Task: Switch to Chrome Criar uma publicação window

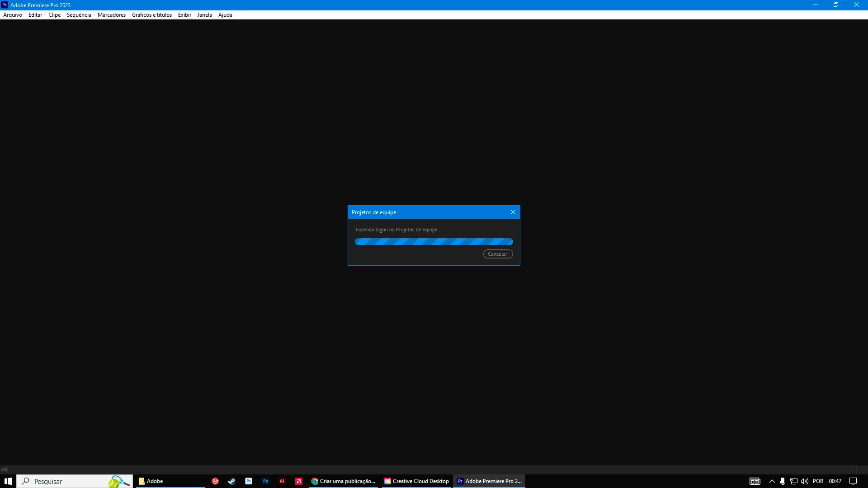Action: pyautogui.click(x=344, y=481)
